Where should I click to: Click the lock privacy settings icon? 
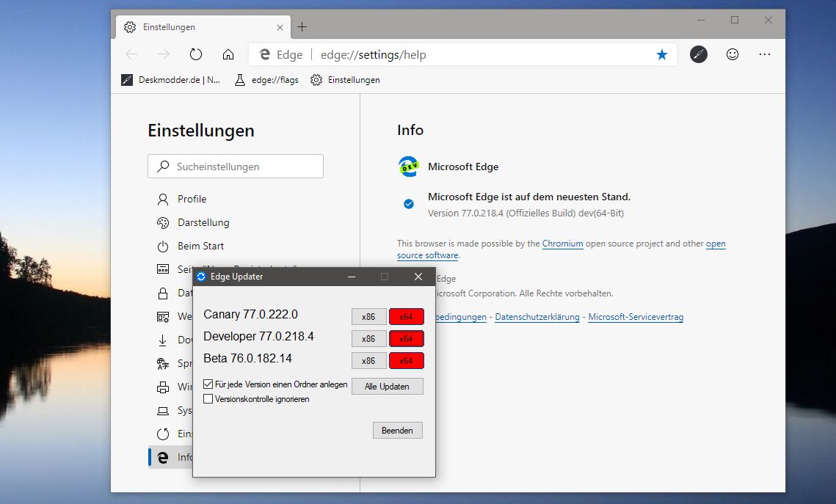163,293
